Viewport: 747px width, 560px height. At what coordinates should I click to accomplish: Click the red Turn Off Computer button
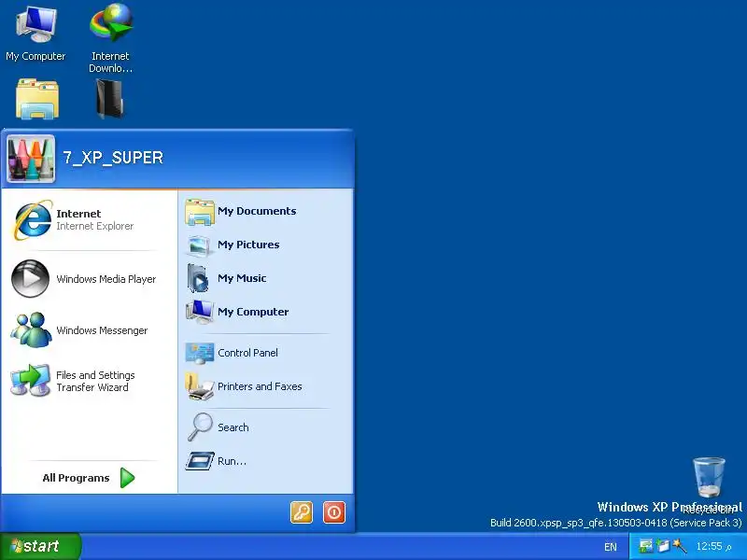pyautogui.click(x=334, y=512)
